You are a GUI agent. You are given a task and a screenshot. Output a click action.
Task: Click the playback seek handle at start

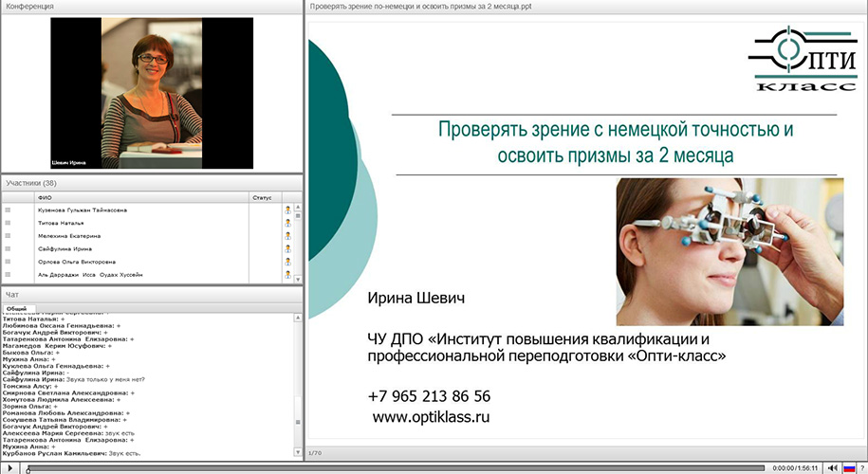click(x=28, y=469)
